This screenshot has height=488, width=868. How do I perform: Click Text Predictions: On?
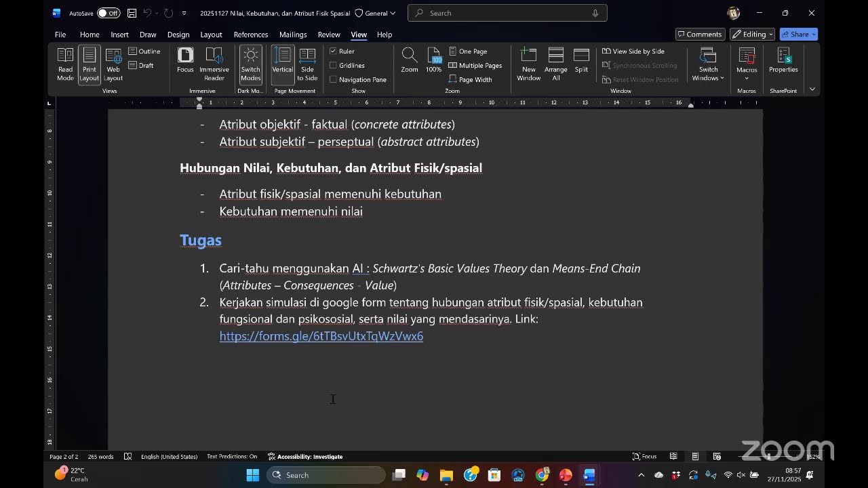point(232,457)
